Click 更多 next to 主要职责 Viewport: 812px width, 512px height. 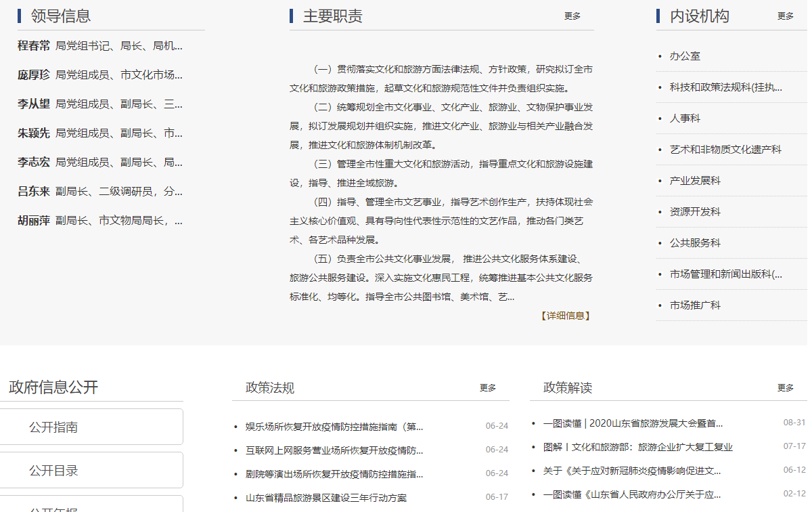(572, 16)
